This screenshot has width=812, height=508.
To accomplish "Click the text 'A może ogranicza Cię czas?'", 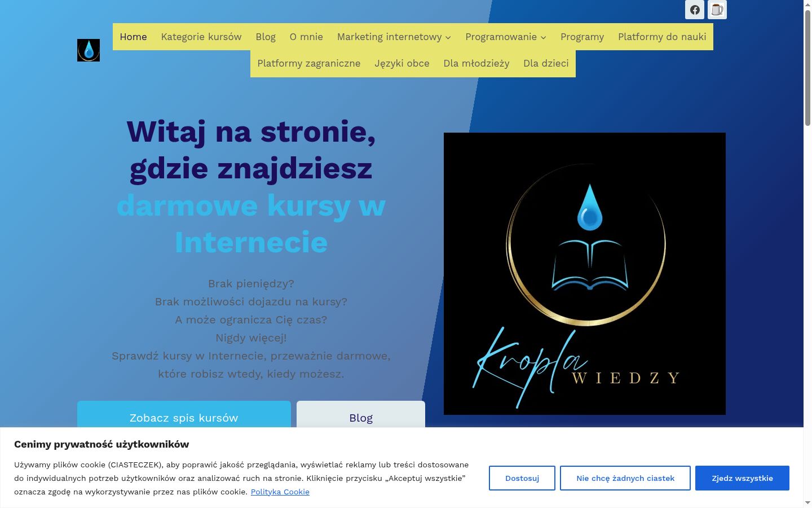I will point(251,319).
